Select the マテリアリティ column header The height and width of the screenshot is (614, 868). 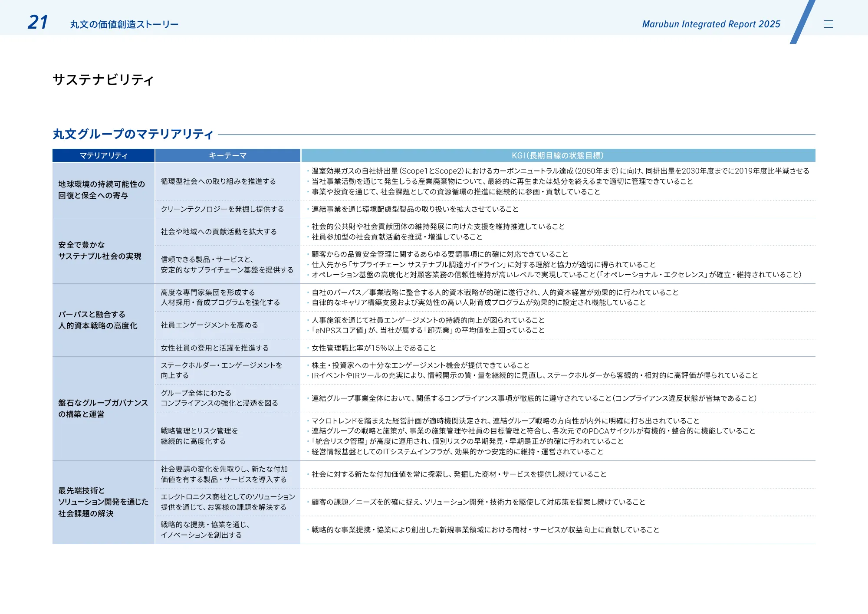(103, 155)
